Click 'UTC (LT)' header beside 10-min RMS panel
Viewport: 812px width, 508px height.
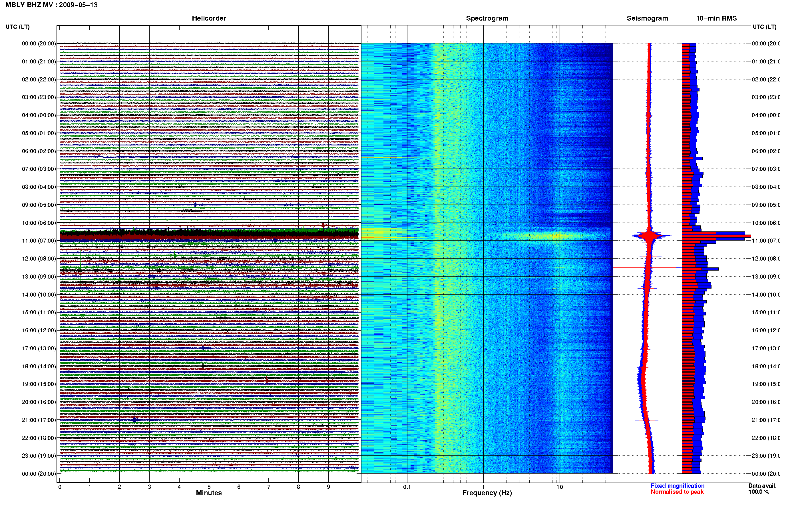click(x=764, y=27)
